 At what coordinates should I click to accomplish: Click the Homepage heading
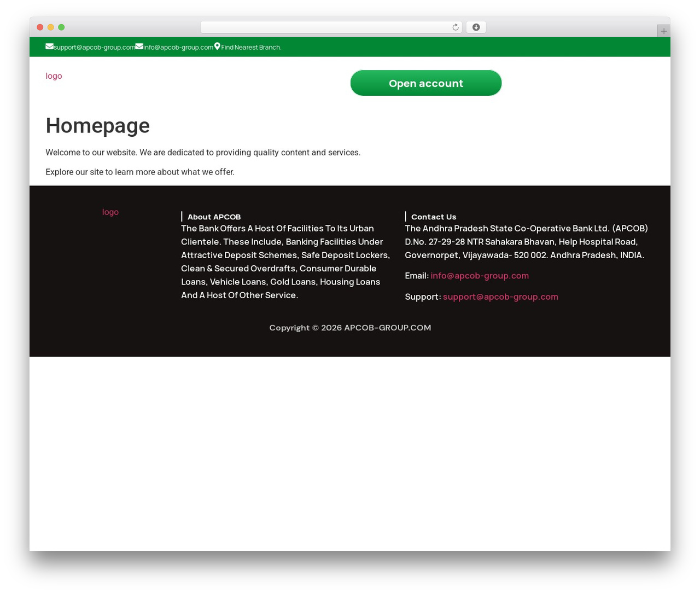pos(98,126)
